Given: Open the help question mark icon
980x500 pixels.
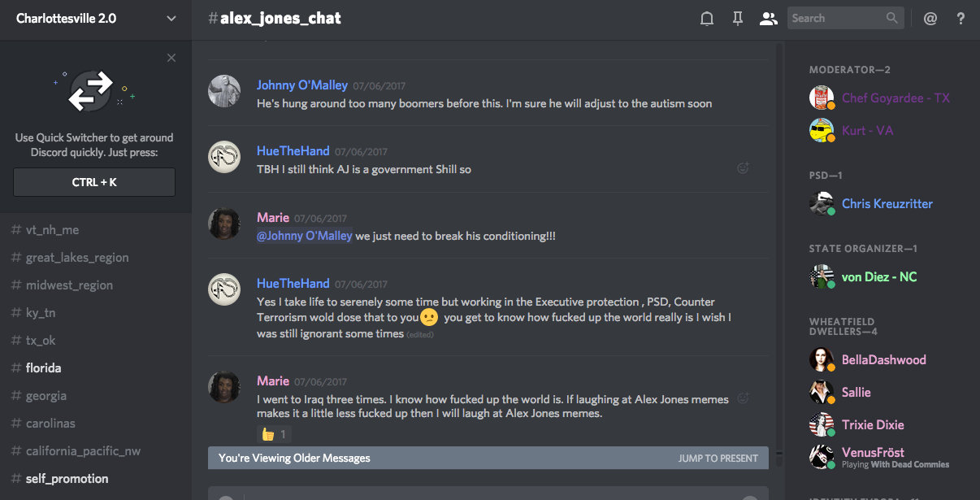Looking at the screenshot, I should tap(960, 19).
